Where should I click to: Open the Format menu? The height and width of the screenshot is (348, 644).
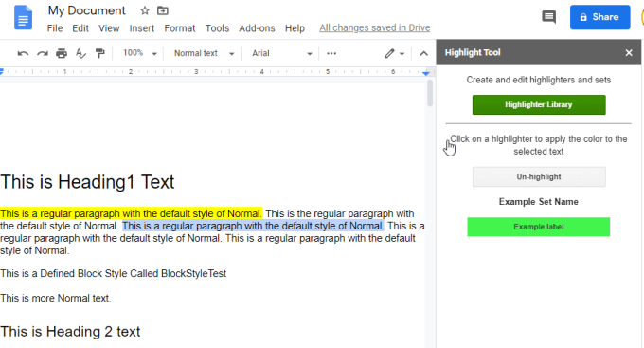coord(180,28)
